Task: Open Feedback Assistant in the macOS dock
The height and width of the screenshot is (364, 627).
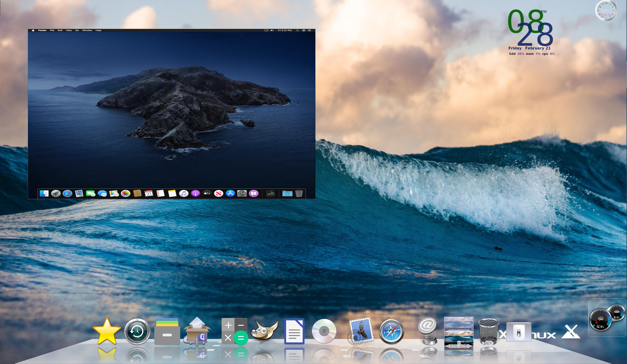Action: (x=254, y=193)
